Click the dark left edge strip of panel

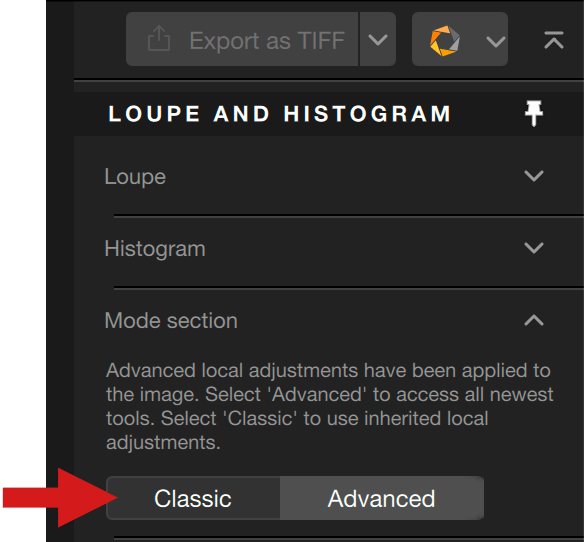60,271
